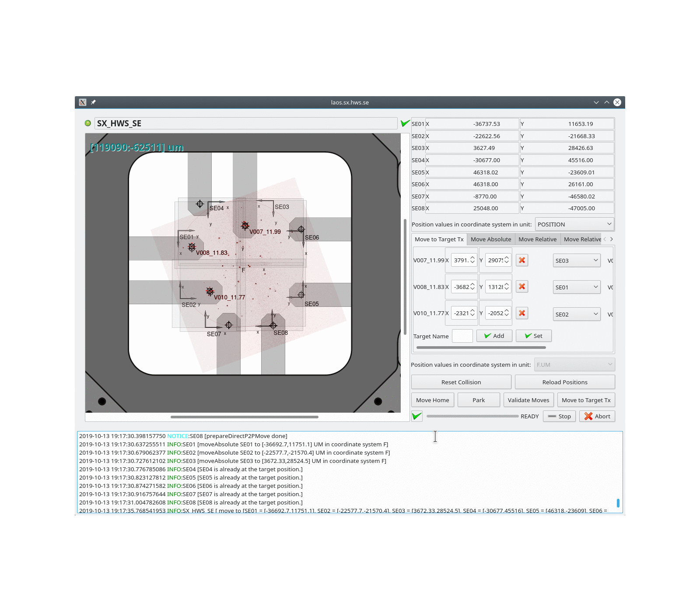Remove V008_11.83 target with red X
Screen dimensions: 700x612
tap(521, 287)
